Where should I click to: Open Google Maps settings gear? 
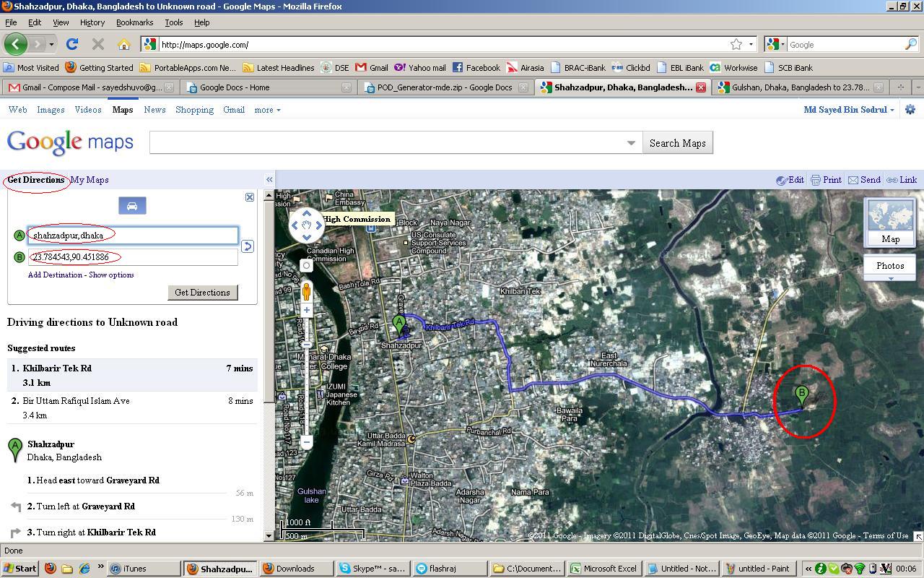910,110
